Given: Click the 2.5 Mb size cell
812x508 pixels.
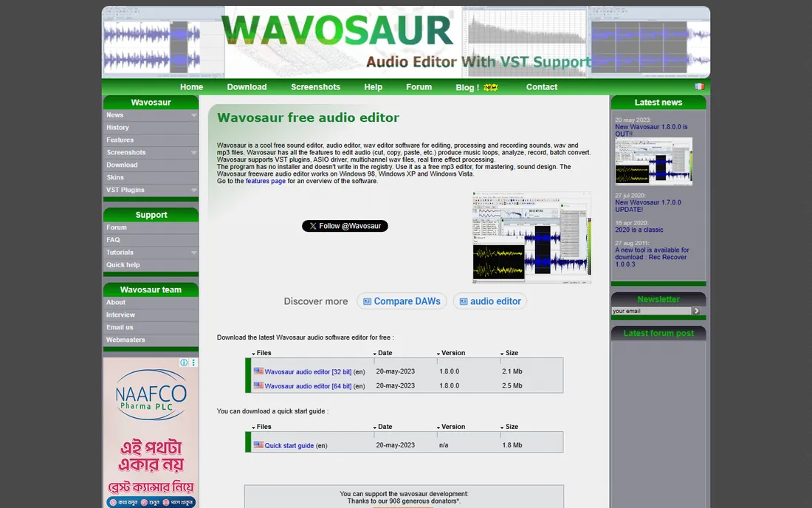Looking at the screenshot, I should click(x=512, y=385).
